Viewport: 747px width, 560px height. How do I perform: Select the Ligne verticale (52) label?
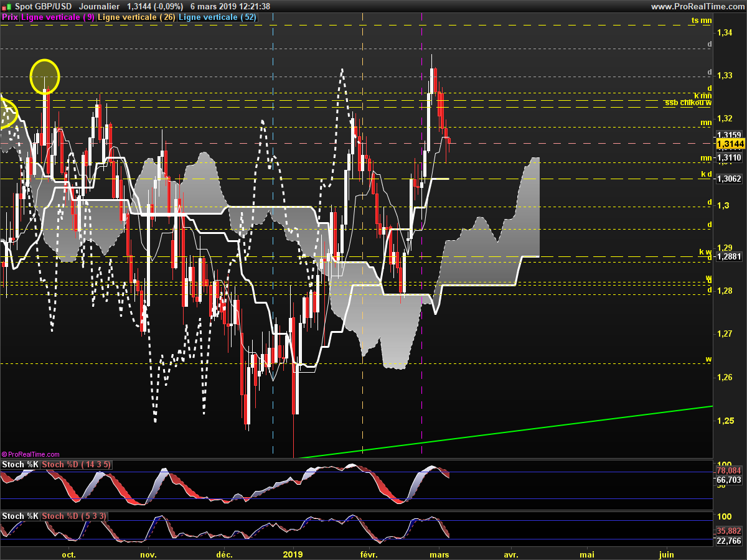click(217, 17)
